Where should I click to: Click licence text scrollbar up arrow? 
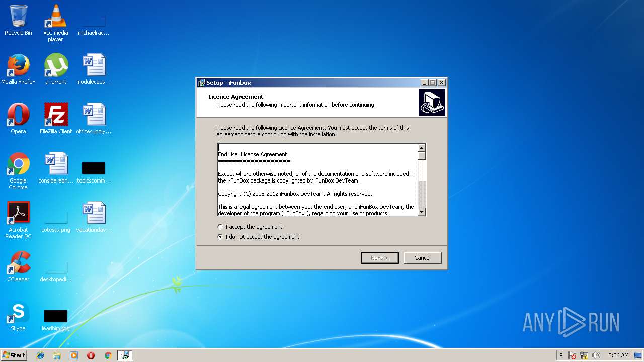(x=422, y=148)
